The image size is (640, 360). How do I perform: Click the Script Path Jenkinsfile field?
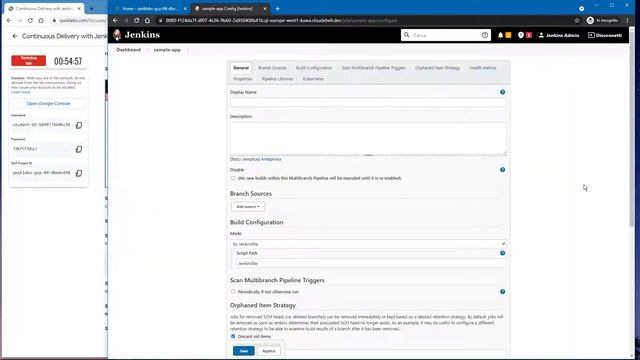point(371,264)
